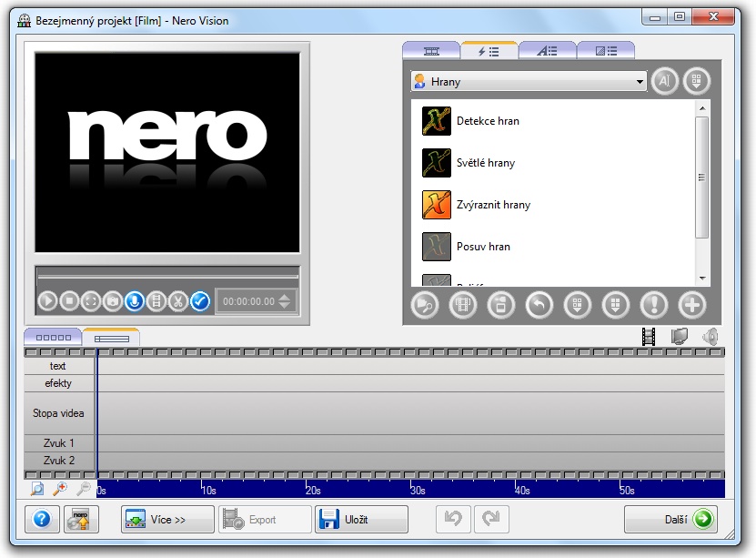Cut the clip with the scissors icon
Screen dimensions: 756x558
pos(178,301)
